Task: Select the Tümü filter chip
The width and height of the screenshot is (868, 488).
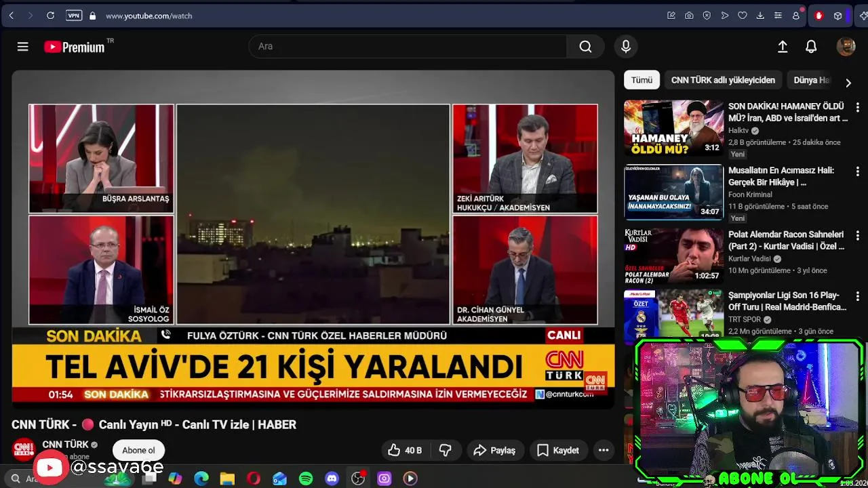Action: [x=642, y=80]
